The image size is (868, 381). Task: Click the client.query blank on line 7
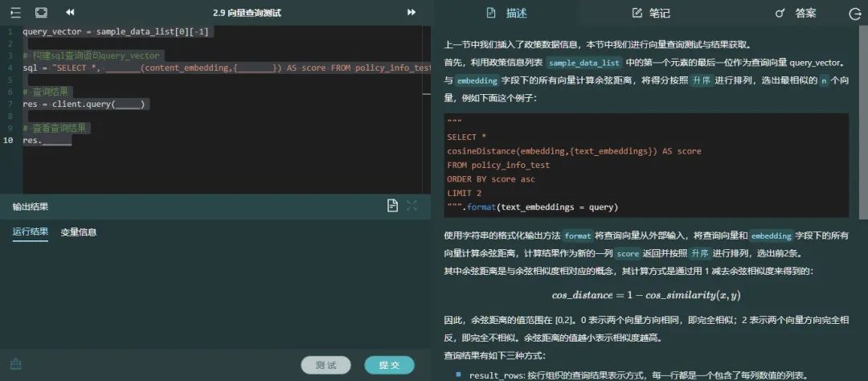[129, 104]
